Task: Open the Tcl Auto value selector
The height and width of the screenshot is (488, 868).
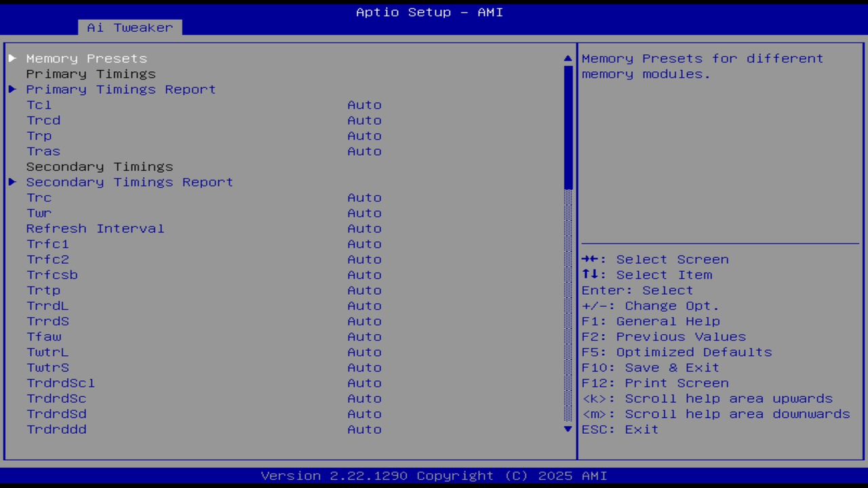Action: 364,105
